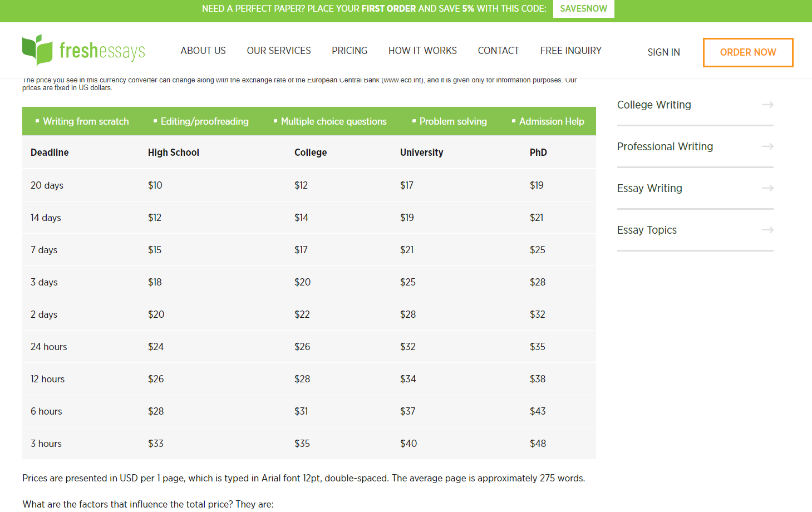812x512 pixels.
Task: Open the Pricing page link
Action: coord(350,51)
